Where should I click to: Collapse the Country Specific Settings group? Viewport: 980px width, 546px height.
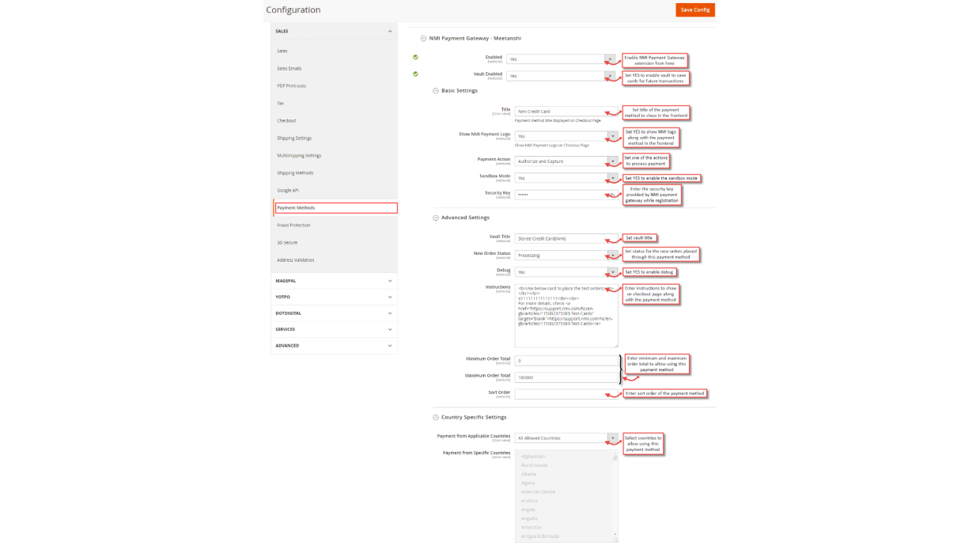click(435, 417)
